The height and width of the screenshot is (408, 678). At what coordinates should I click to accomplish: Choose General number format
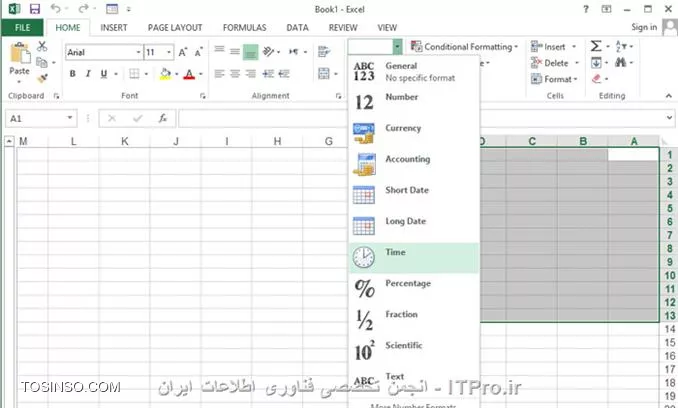pyautogui.click(x=414, y=71)
